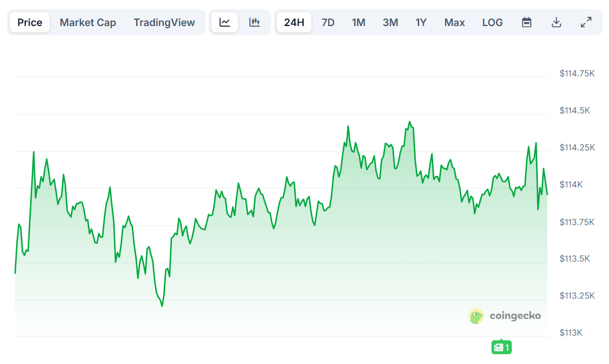View the 7D price chart
The height and width of the screenshot is (364, 609).
[x=328, y=22]
